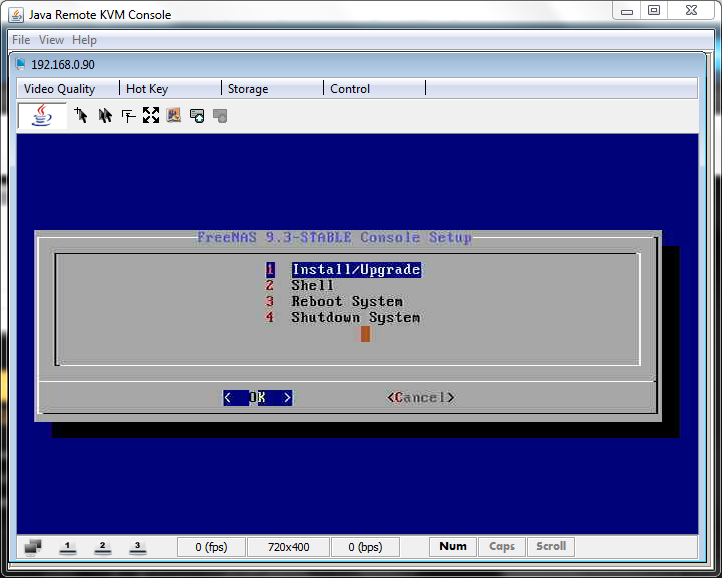This screenshot has height=578, width=722.
Task: Switch to full screen with the four-arrows icon
Action: click(151, 116)
